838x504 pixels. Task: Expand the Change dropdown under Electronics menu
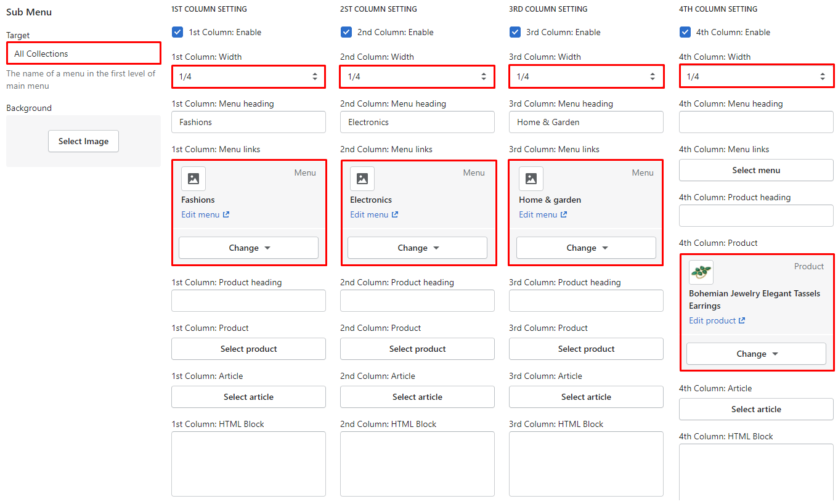pyautogui.click(x=417, y=248)
